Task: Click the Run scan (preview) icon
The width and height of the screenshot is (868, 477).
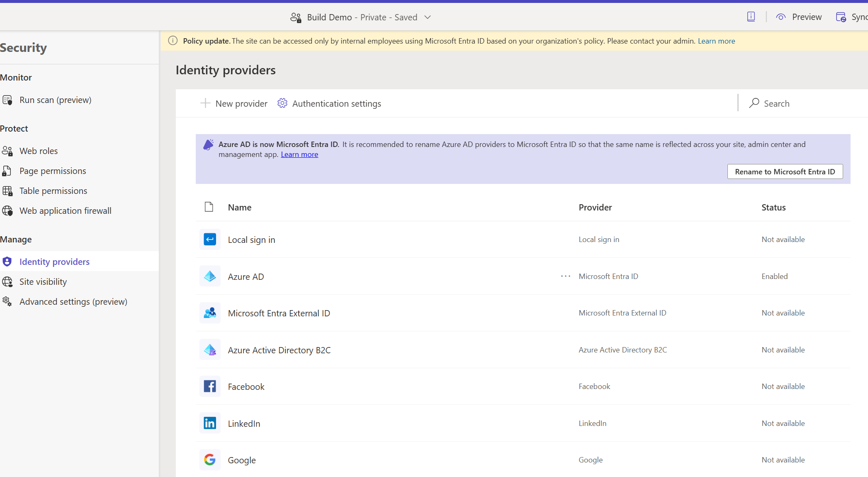Action: point(7,100)
